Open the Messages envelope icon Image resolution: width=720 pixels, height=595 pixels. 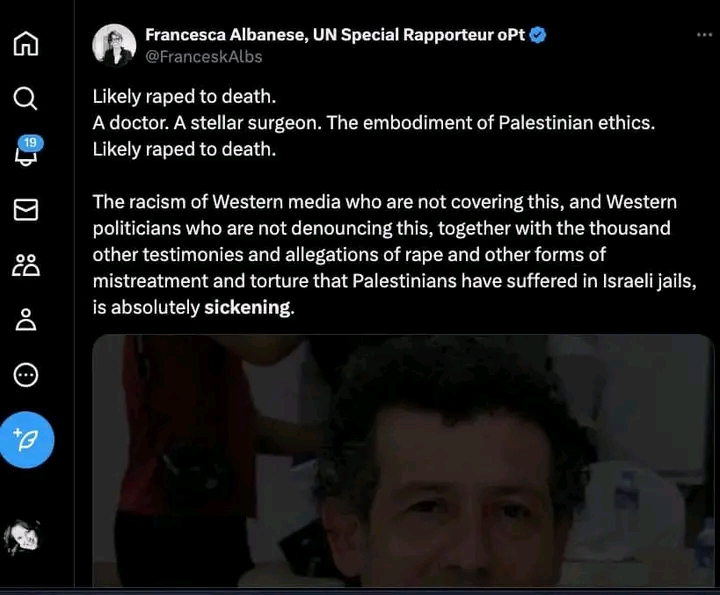[26, 209]
